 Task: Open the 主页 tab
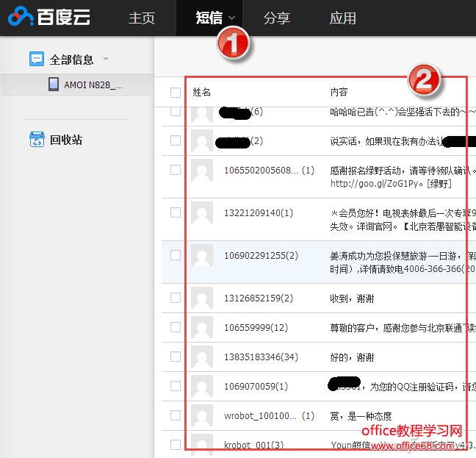pos(142,18)
